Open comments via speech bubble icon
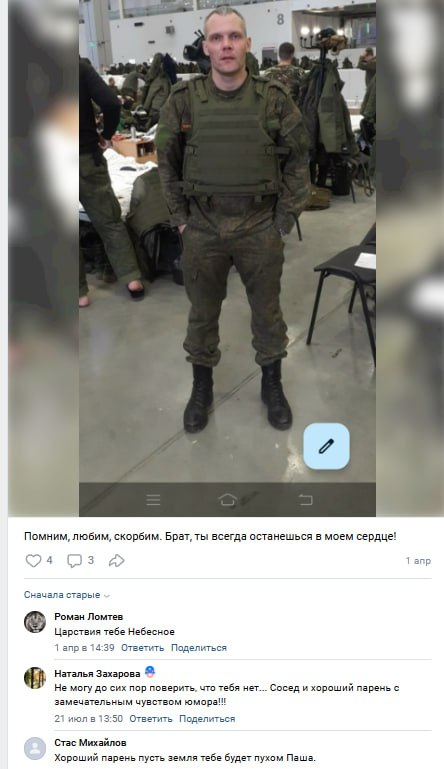444x769 pixels. pyautogui.click(x=74, y=561)
